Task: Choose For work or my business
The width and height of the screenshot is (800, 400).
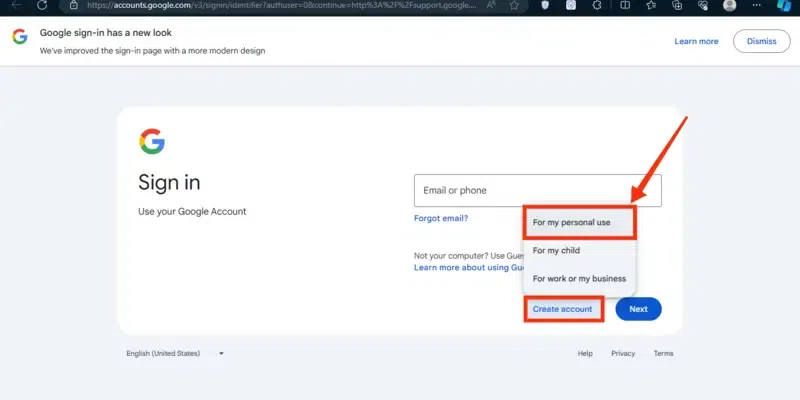Action: coord(580,279)
